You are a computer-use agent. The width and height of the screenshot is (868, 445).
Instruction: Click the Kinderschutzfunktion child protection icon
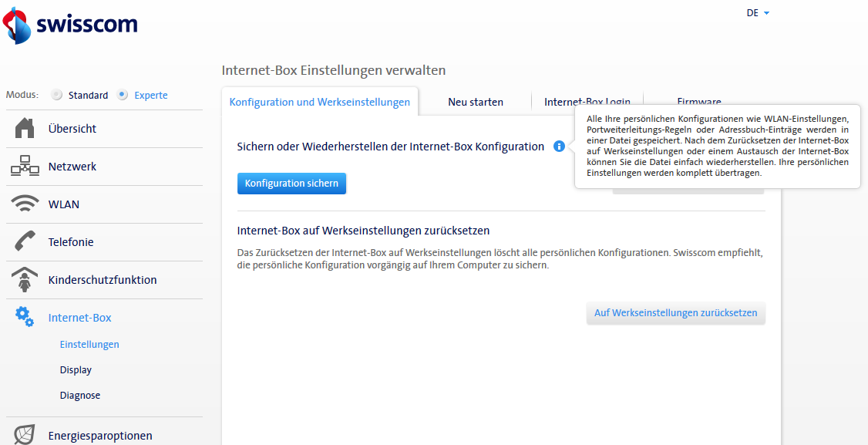25,280
